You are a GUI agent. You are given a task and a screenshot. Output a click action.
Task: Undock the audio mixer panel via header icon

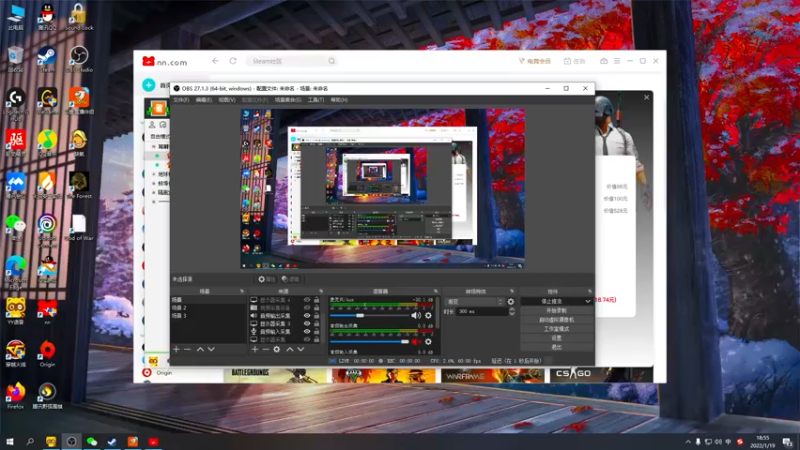click(435, 291)
